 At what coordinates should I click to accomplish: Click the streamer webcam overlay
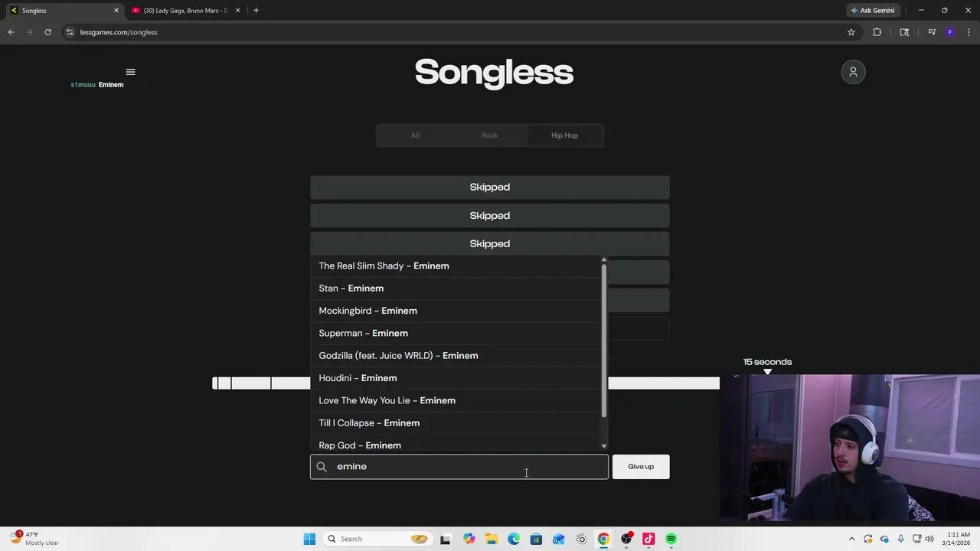tap(850, 448)
